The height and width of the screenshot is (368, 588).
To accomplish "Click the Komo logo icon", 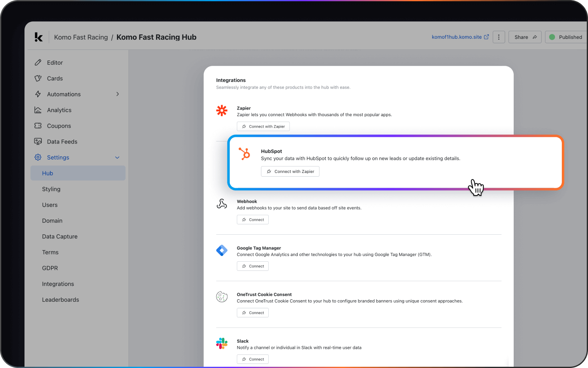I will coord(38,37).
